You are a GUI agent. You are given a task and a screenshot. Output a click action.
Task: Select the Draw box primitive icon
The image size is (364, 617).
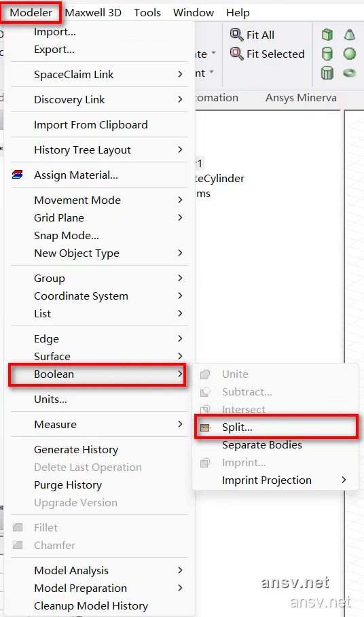point(327,35)
